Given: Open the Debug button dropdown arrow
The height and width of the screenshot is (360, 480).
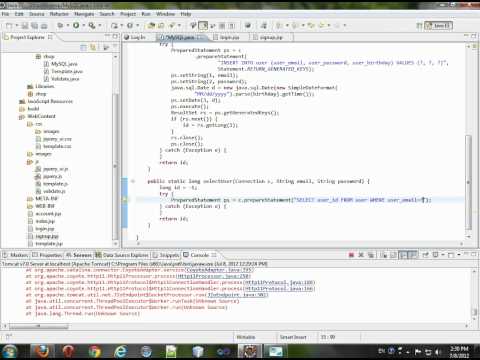Looking at the screenshot, I should click(x=68, y=25).
